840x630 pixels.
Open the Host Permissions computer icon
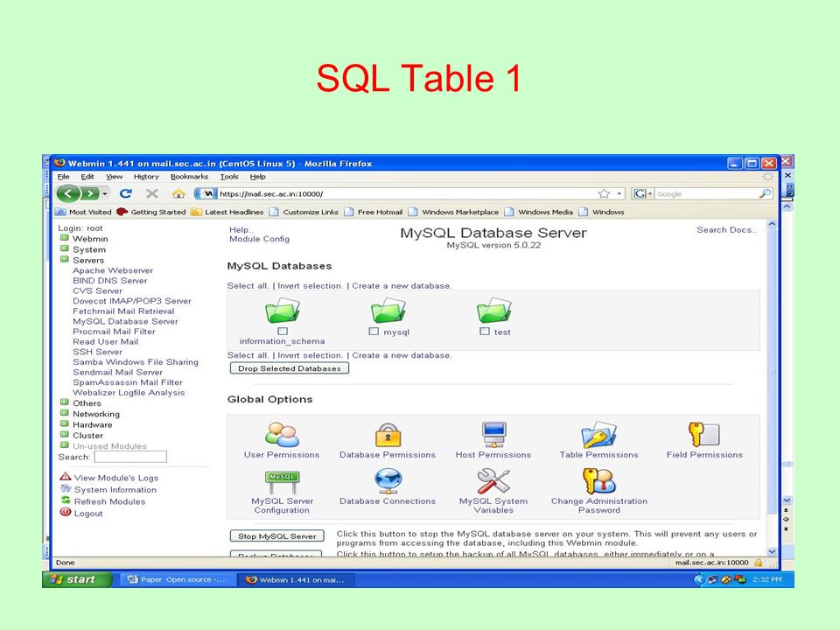point(493,435)
